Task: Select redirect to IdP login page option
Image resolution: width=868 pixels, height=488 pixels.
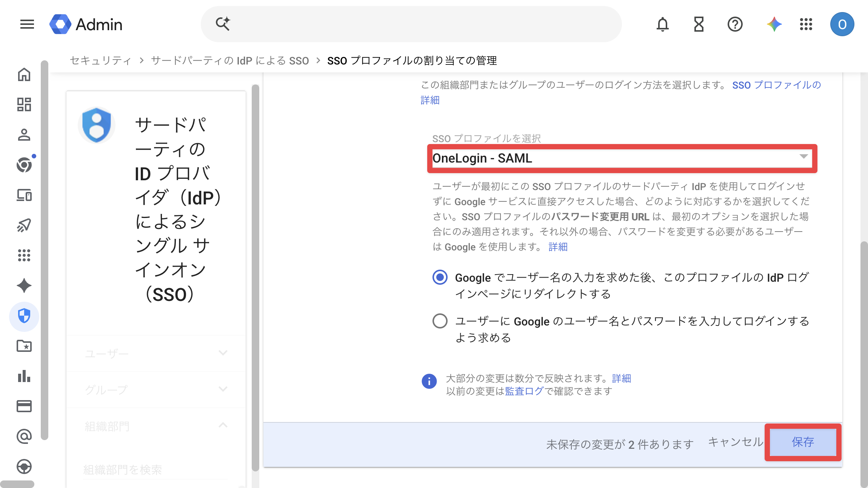Action: click(x=440, y=278)
